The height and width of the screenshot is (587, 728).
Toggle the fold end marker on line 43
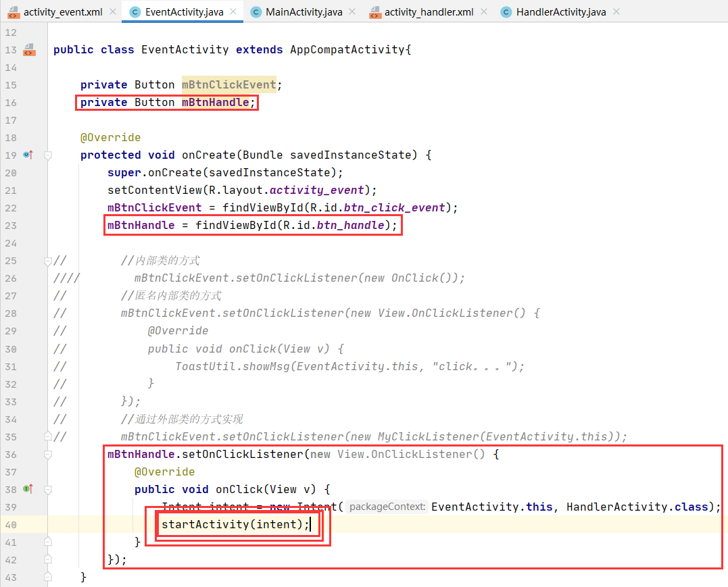[47, 577]
